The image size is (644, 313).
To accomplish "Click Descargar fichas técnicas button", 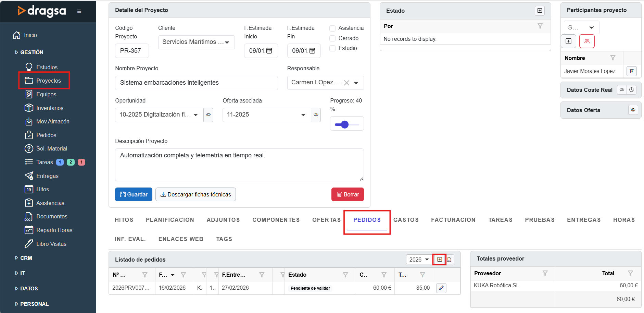I will coord(195,194).
